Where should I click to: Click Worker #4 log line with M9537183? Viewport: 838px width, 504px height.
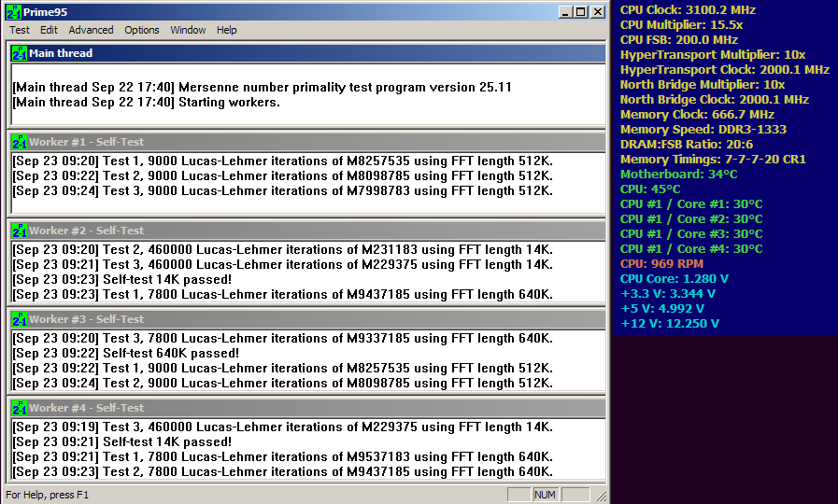pos(283,456)
